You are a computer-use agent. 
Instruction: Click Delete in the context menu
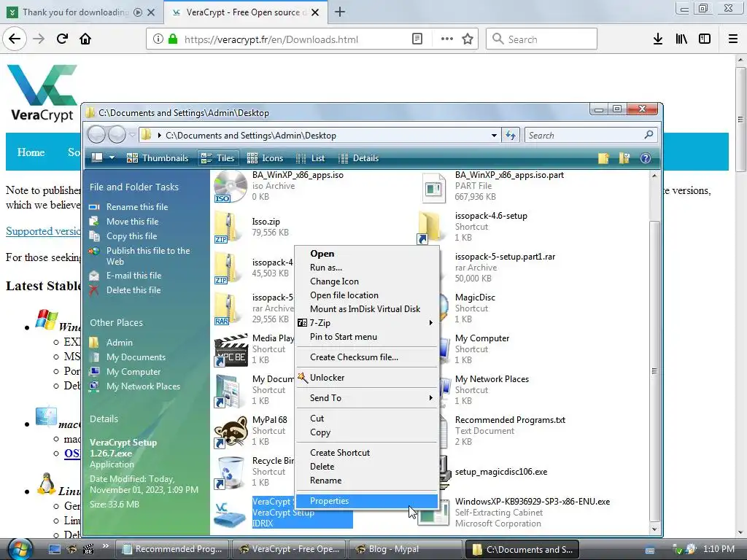[x=366, y=467]
